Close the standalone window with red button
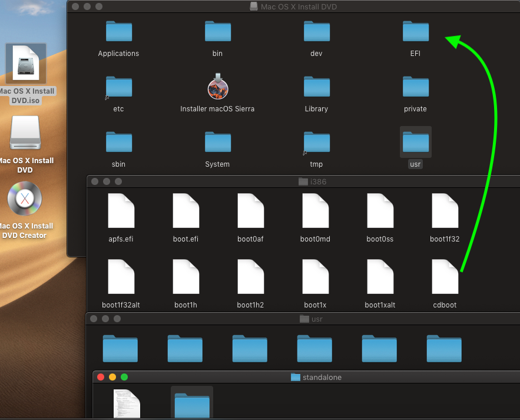Viewport: 520px width, 420px height. pyautogui.click(x=101, y=377)
